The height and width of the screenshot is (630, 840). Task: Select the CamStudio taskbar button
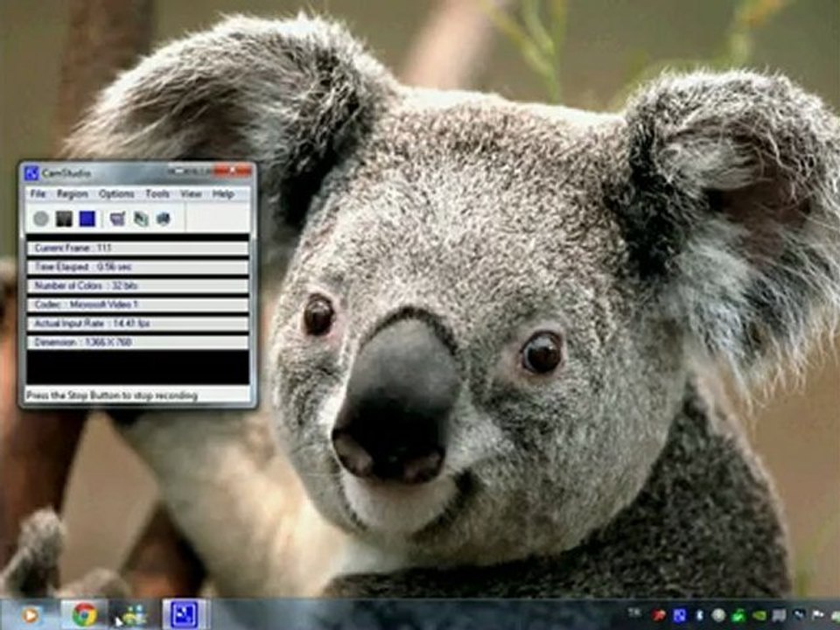point(185,615)
